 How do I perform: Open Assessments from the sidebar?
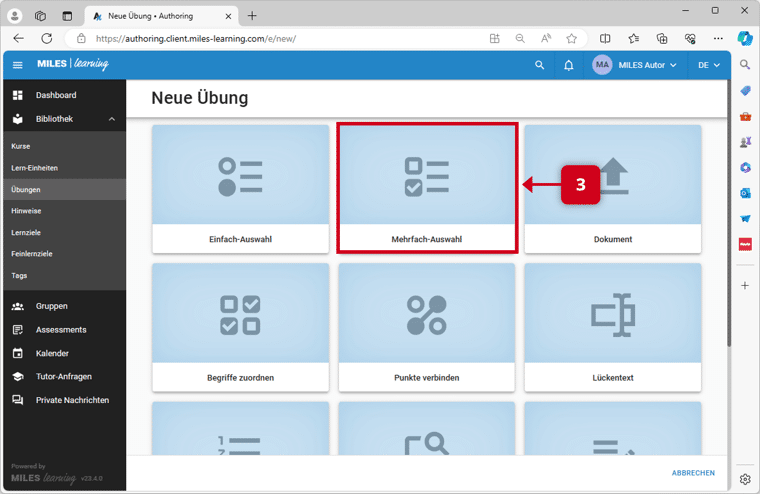[61, 330]
